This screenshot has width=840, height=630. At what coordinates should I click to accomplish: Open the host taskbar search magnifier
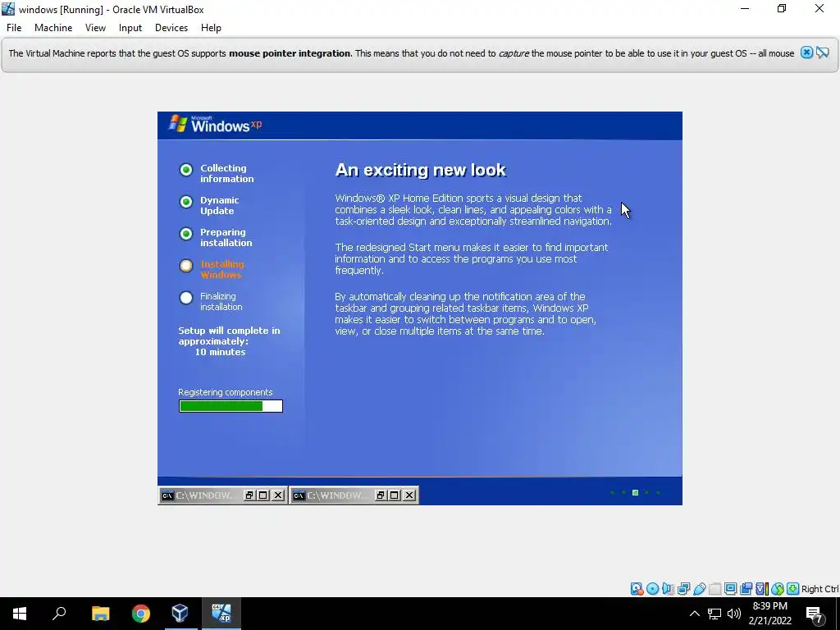tap(59, 614)
